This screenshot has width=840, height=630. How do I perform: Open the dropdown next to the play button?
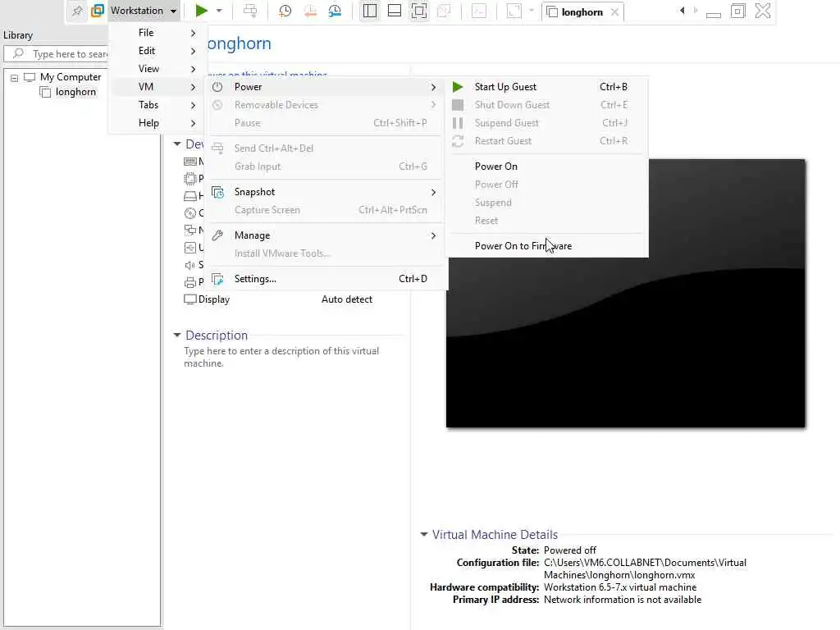coord(219,11)
